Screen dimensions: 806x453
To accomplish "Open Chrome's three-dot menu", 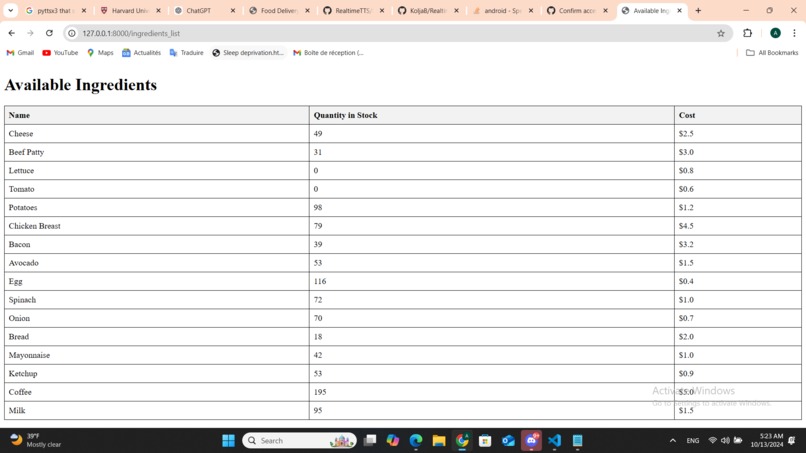I will [794, 33].
